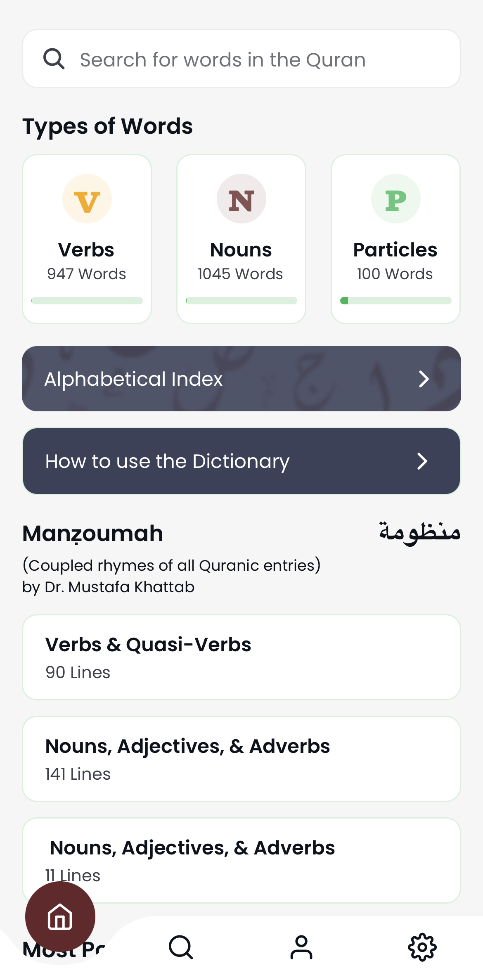Expand How to use the Dictionary chevron

[422, 461]
